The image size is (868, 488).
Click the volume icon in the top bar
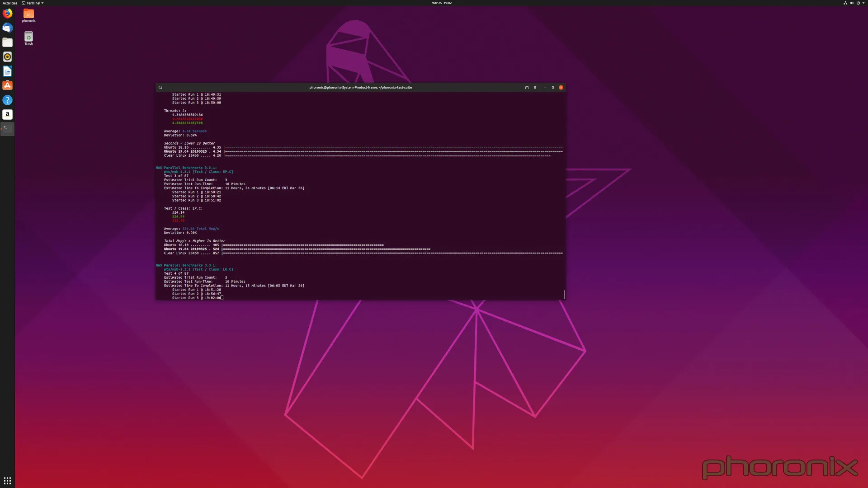tap(852, 3)
